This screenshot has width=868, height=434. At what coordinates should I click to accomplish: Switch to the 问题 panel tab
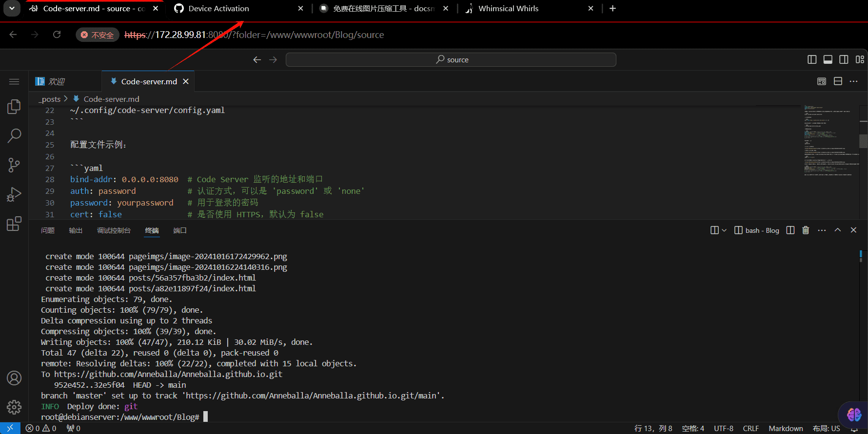[48, 230]
